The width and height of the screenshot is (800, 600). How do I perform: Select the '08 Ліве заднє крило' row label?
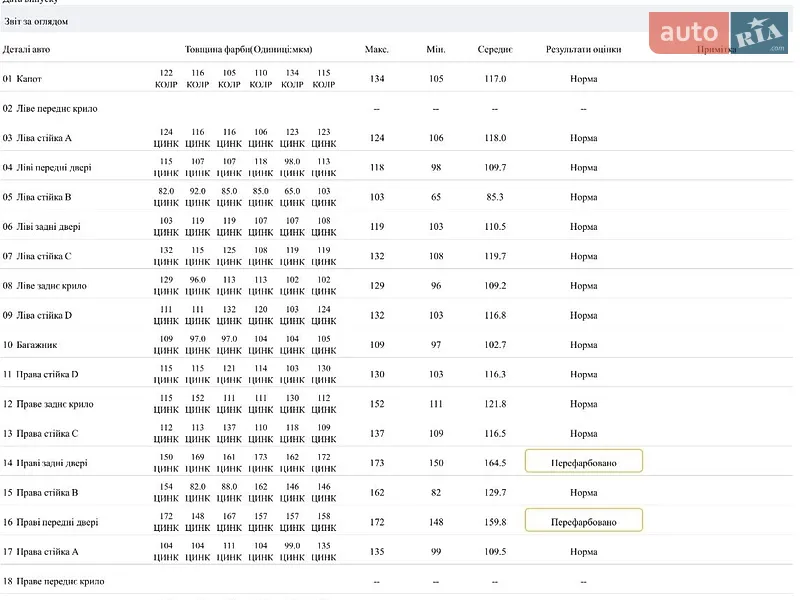45,286
